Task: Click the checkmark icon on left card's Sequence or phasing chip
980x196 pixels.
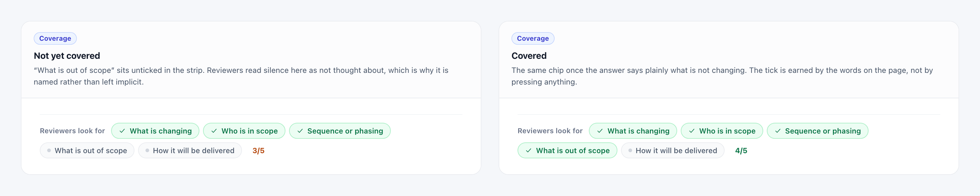Action: coord(300,131)
